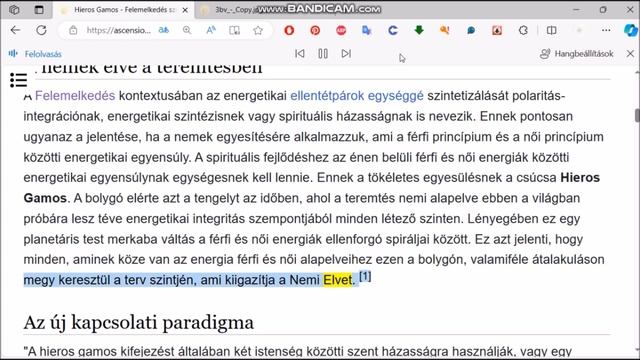Click the heading Az új kapcsolati paradigma
Viewport: 640px width, 360px height.
click(138, 322)
